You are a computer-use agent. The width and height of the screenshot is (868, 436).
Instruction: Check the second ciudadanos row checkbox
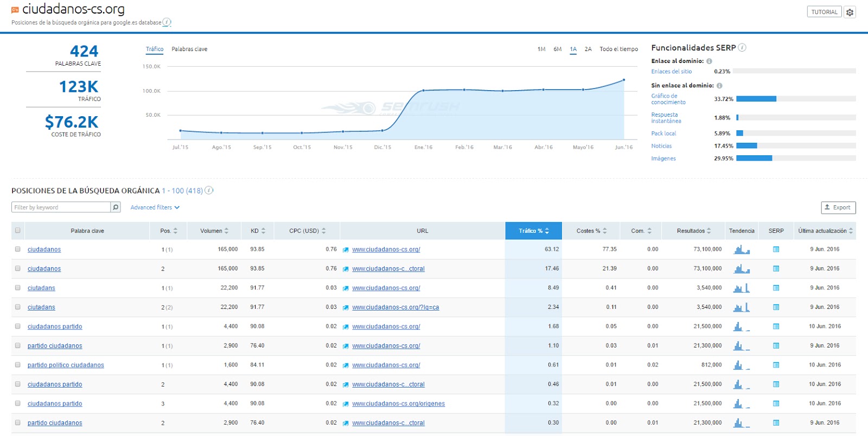coord(18,268)
